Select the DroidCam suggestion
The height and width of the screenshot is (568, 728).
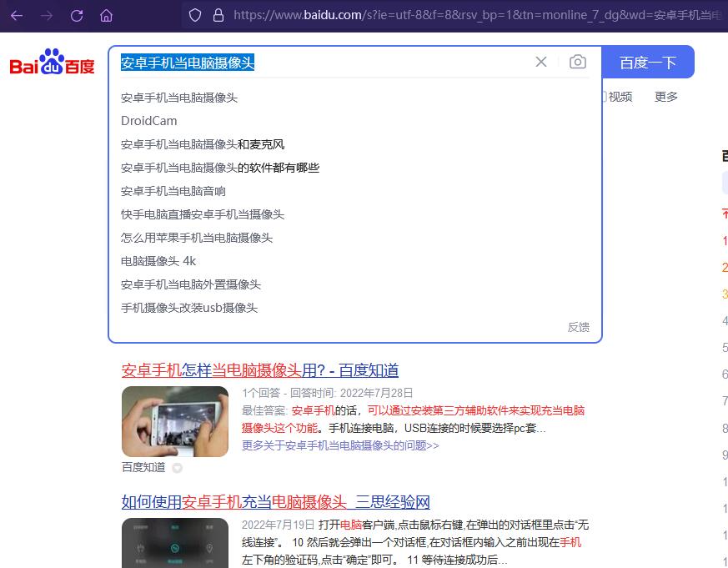(149, 121)
